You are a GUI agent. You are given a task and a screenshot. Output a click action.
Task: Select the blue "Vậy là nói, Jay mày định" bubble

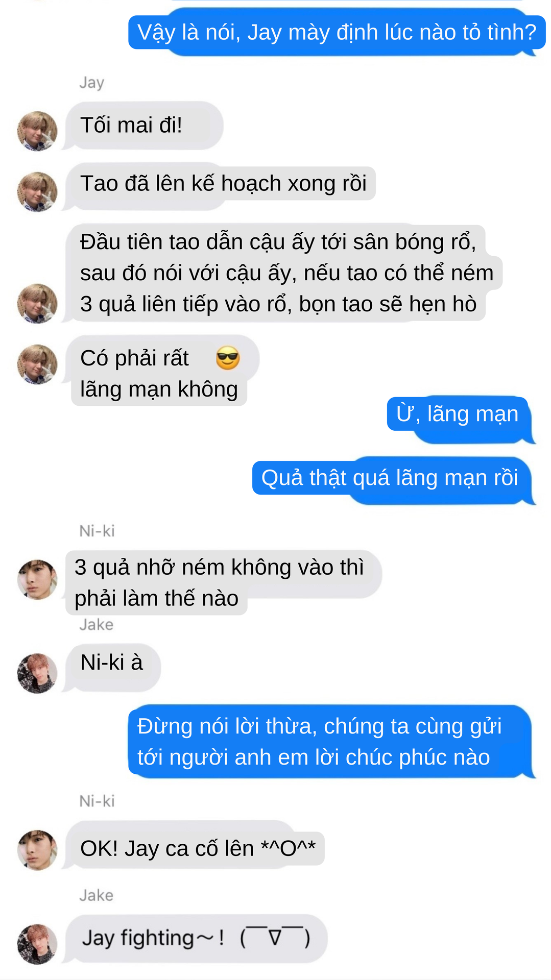[x=337, y=32]
